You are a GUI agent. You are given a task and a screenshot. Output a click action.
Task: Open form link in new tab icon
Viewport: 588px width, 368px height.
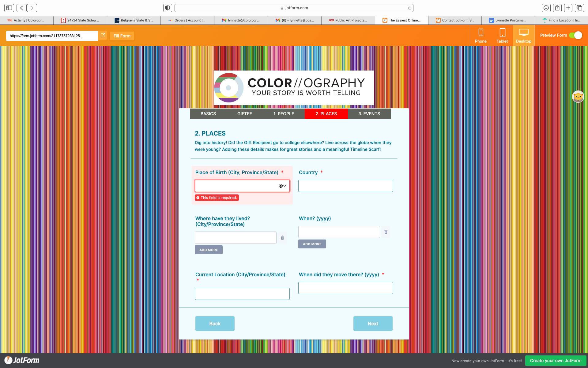[103, 36]
